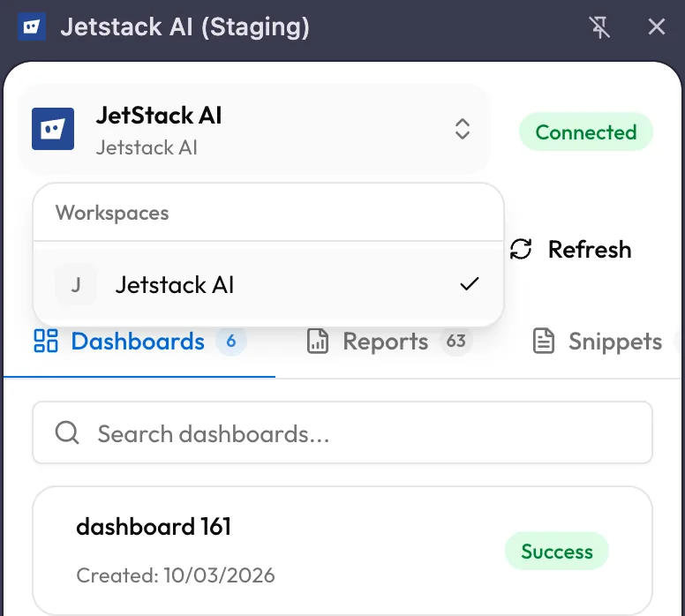The height and width of the screenshot is (616, 685).
Task: Toggle the workspace selector chevrons
Action: tap(463, 129)
